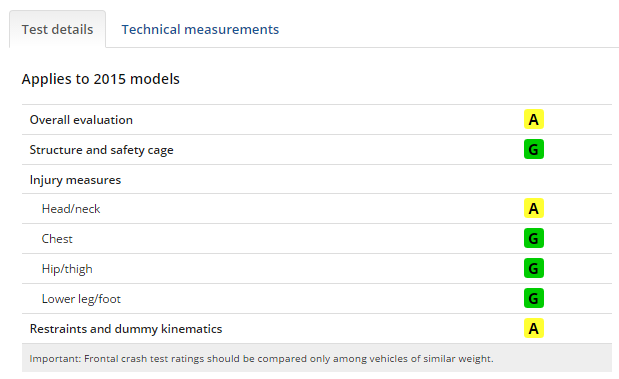Image resolution: width=619 pixels, height=379 pixels.
Task: Select the Lower leg/foot row label
Action: (81, 299)
